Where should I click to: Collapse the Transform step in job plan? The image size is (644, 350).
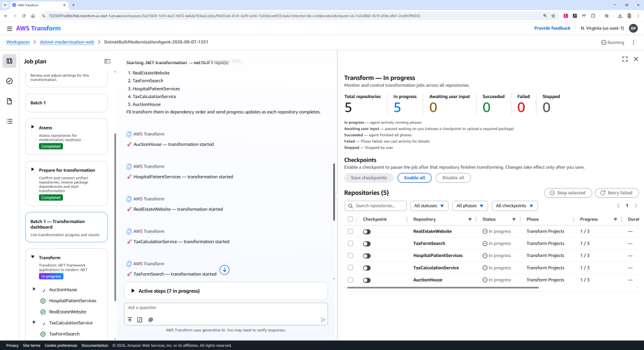coord(33,257)
